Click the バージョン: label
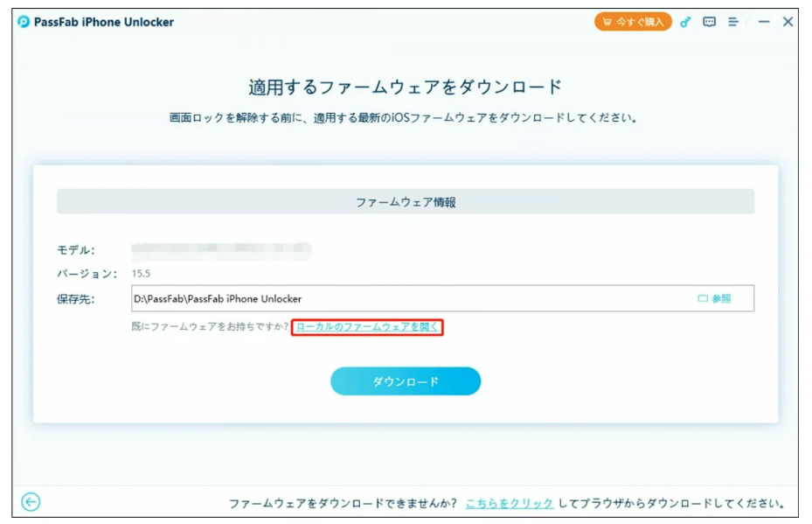The width and height of the screenshot is (812, 524). click(x=87, y=274)
